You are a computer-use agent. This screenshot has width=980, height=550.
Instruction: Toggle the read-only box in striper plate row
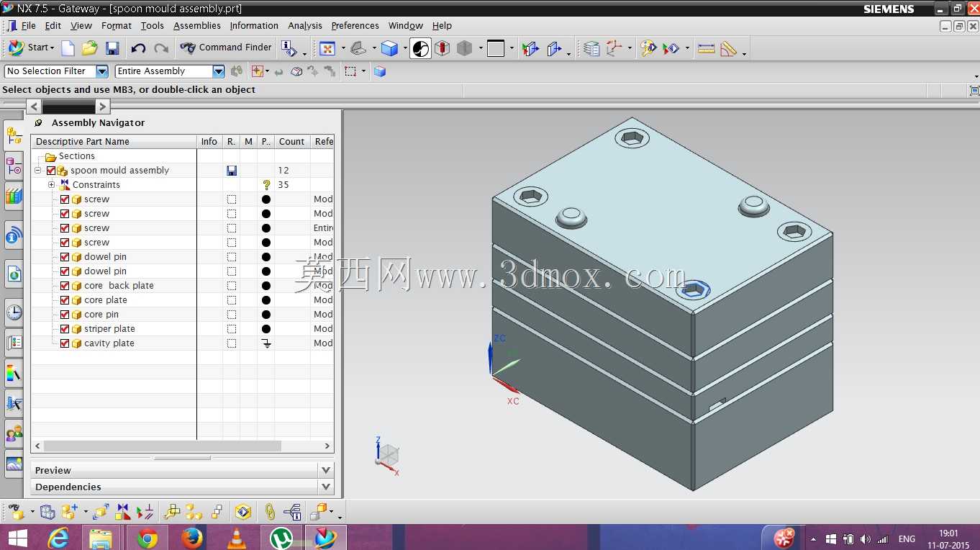[232, 329]
